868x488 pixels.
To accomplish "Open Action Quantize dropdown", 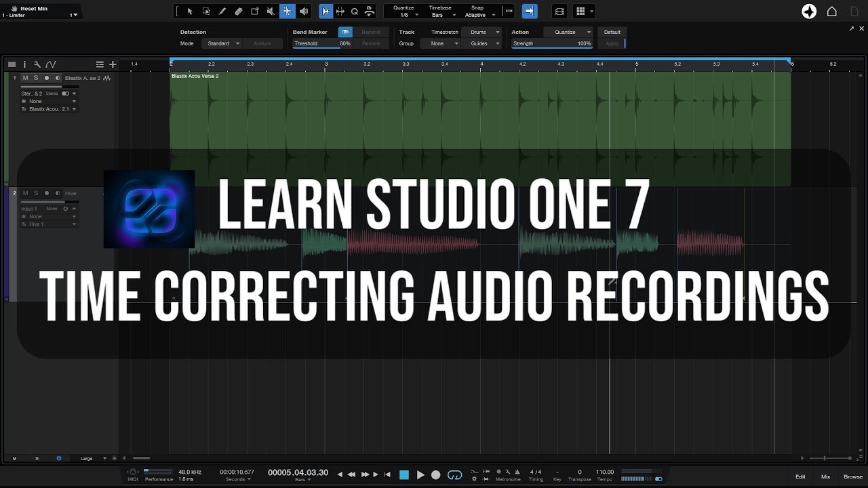I will tap(568, 32).
